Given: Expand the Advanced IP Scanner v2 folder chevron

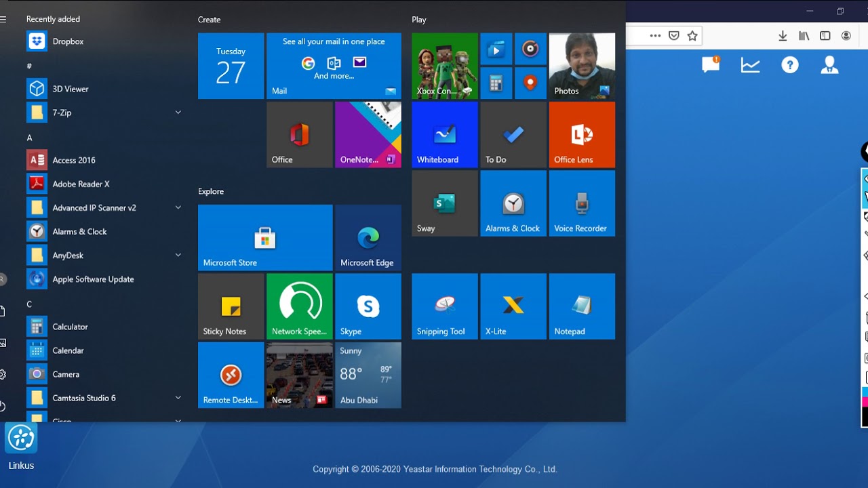Looking at the screenshot, I should click(178, 207).
